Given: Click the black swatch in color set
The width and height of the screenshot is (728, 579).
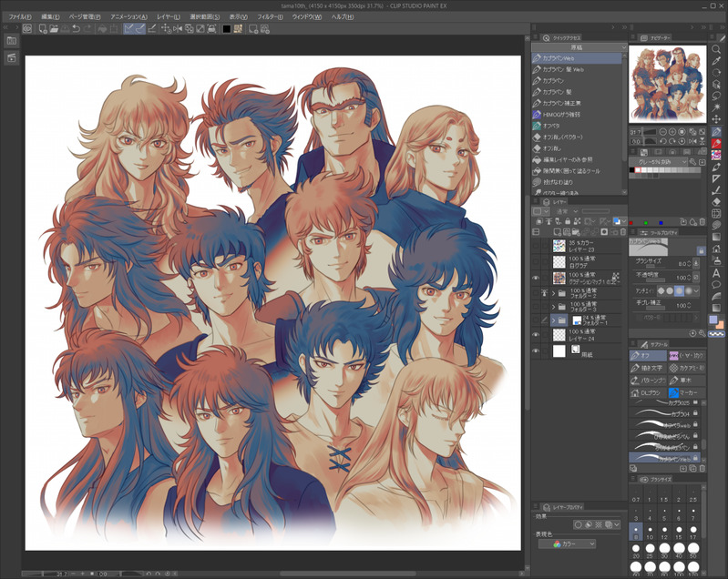Looking at the screenshot, I should pyautogui.click(x=632, y=170).
